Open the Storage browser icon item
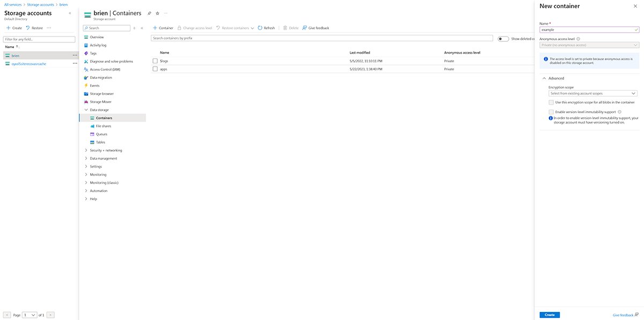The image size is (644, 320). 86,93
